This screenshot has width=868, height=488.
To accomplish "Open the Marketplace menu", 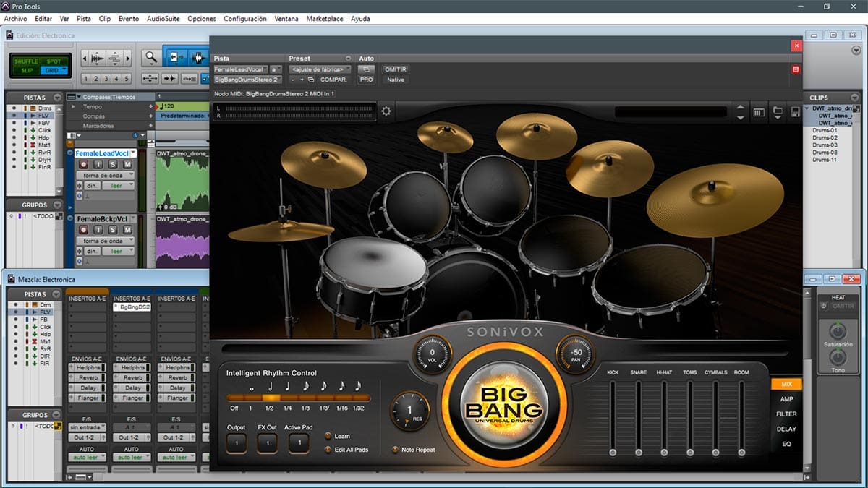I will [x=325, y=19].
